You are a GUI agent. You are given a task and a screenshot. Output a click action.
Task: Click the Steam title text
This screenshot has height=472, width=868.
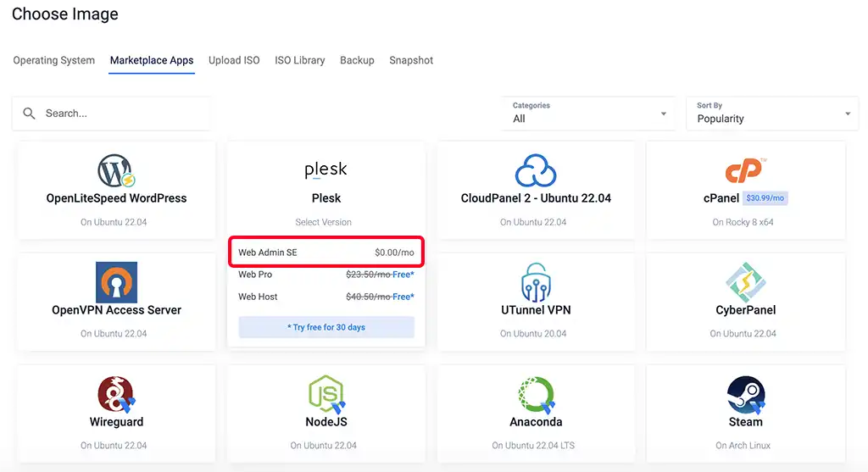coord(746,422)
